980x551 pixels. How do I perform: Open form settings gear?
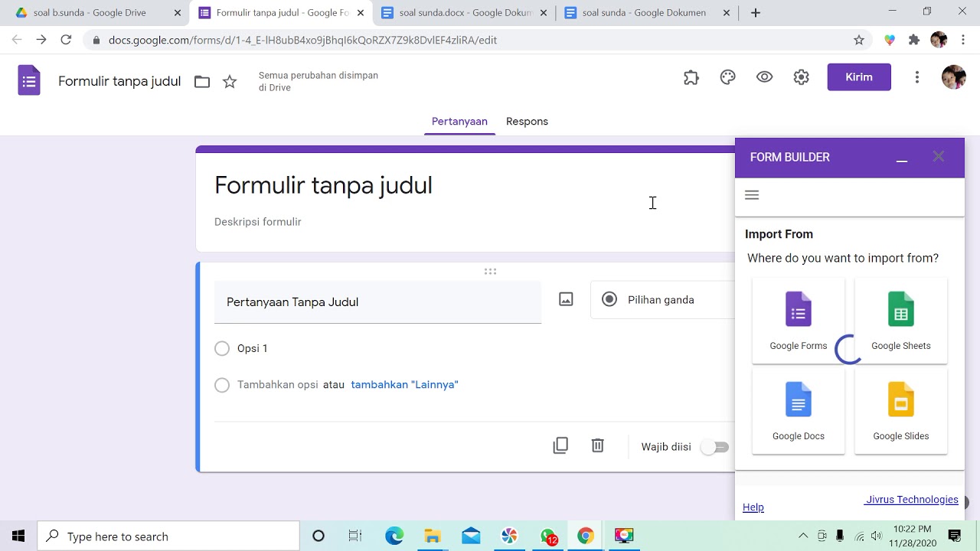tap(802, 77)
